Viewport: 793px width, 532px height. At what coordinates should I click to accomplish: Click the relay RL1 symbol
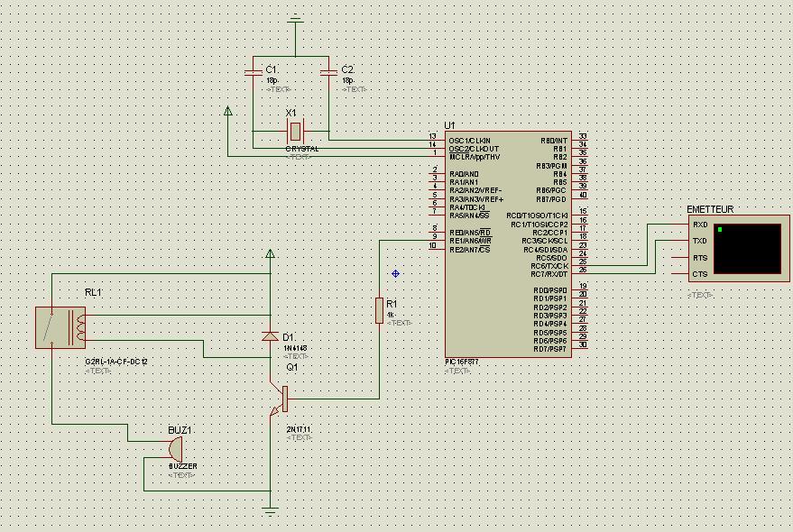[60, 327]
